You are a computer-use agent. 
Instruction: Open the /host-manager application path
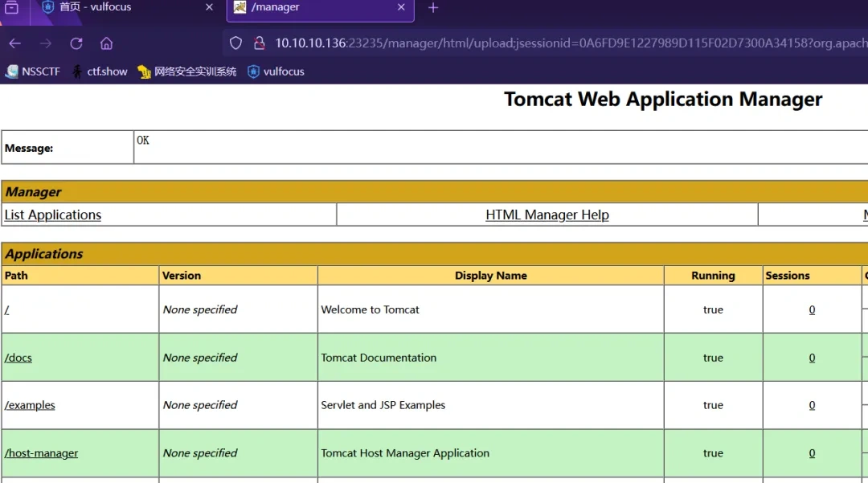42,453
